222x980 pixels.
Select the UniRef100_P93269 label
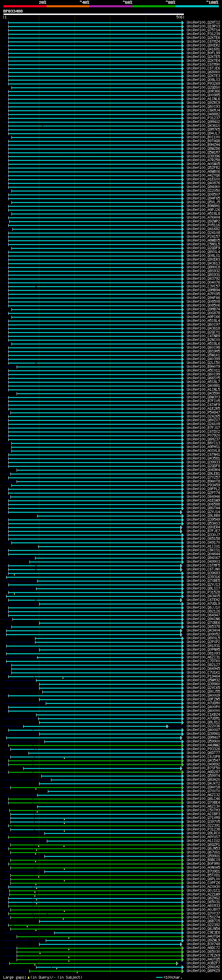[203, 84]
